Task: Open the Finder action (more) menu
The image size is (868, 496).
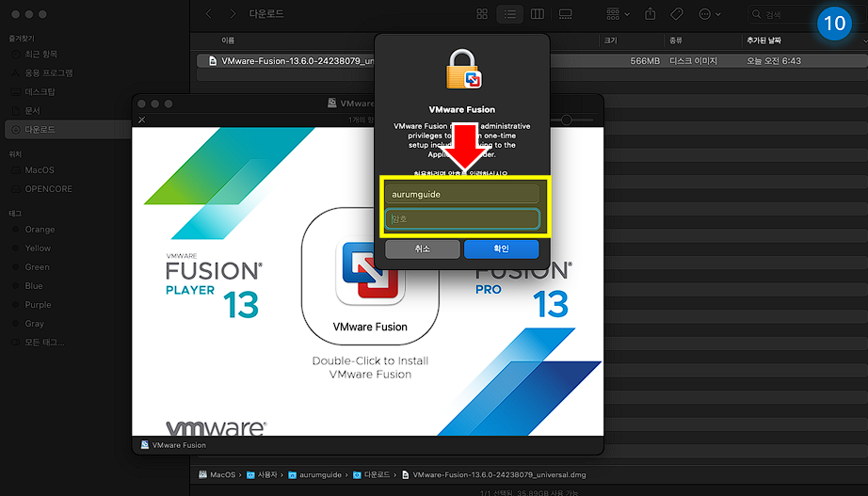Action: pyautogui.click(x=710, y=14)
